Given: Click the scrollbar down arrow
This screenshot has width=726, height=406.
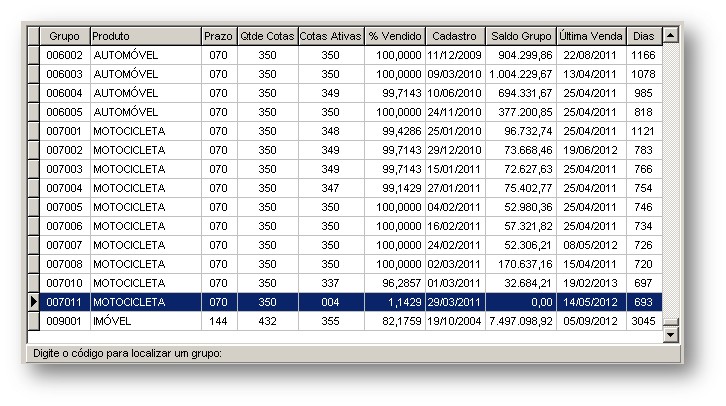Looking at the screenshot, I should tap(670, 335).
